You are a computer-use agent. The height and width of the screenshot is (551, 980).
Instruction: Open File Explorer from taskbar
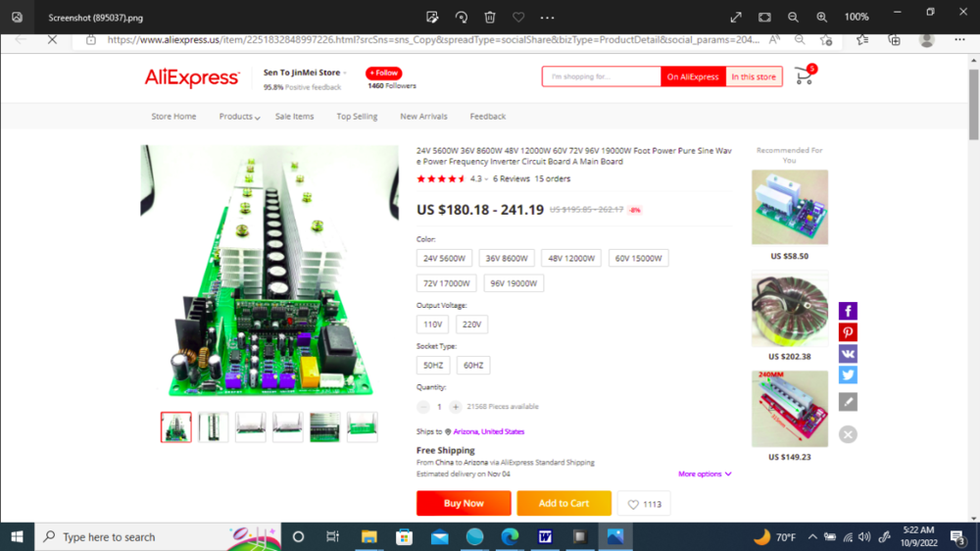pyautogui.click(x=368, y=536)
